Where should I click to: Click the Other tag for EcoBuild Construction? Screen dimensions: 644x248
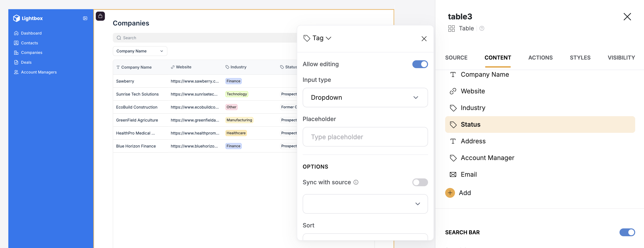pos(231,107)
